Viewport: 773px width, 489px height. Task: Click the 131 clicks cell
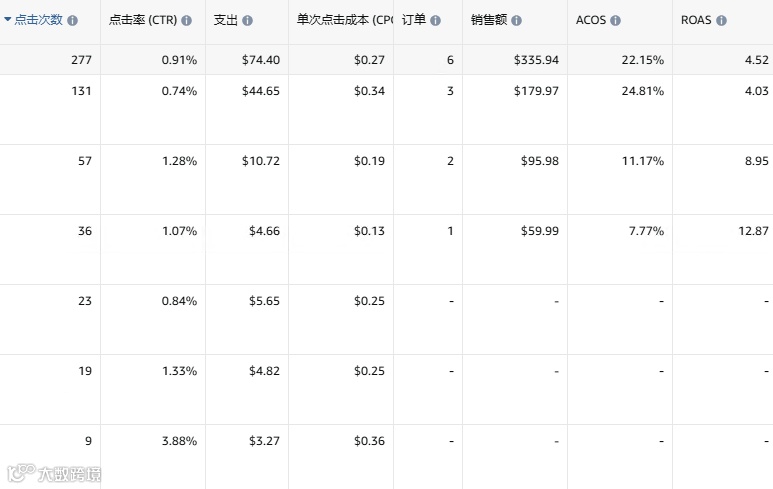[82, 91]
